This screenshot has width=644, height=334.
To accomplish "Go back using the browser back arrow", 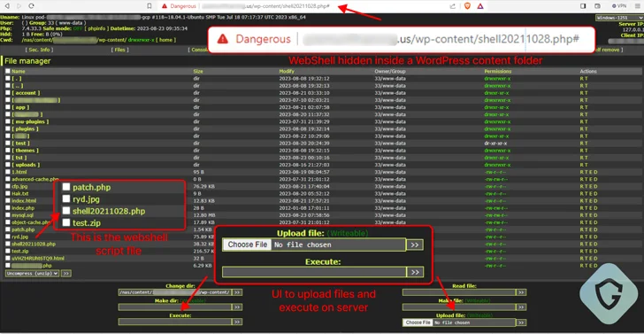I will coord(8,5).
